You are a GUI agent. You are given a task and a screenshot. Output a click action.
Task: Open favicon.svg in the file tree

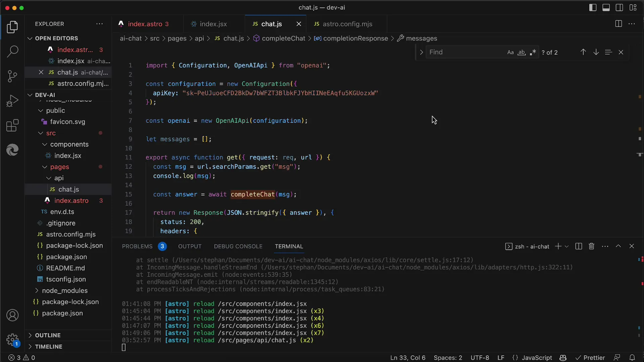coord(67,122)
